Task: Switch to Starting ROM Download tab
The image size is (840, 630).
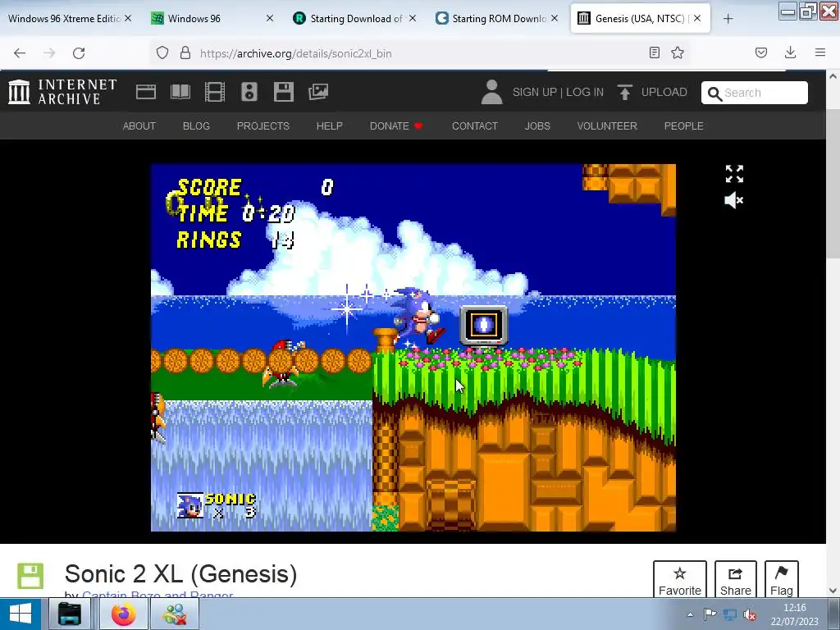Action: tap(496, 19)
